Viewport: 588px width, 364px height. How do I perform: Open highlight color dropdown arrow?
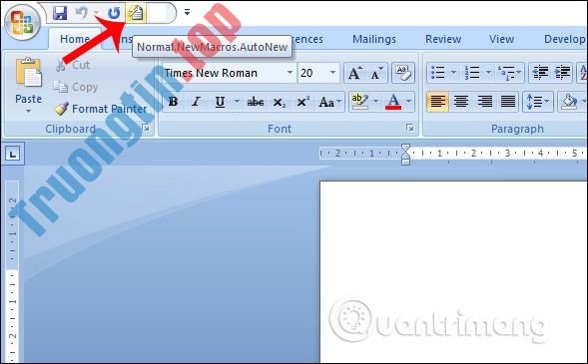point(375,102)
